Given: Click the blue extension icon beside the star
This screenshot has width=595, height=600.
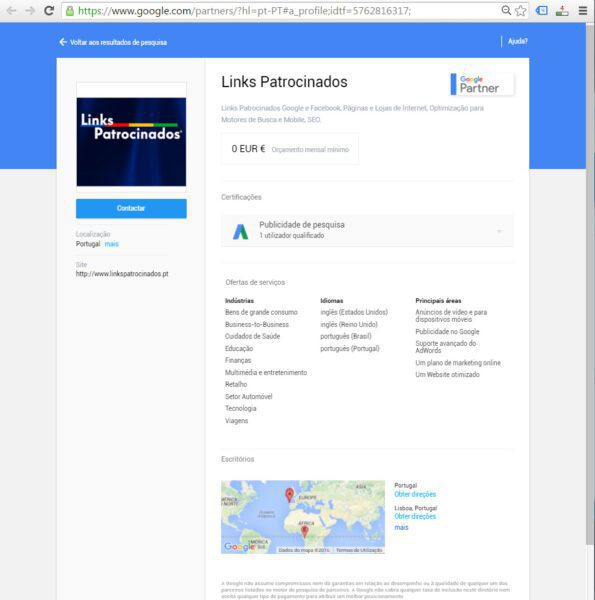Looking at the screenshot, I should (x=541, y=11).
